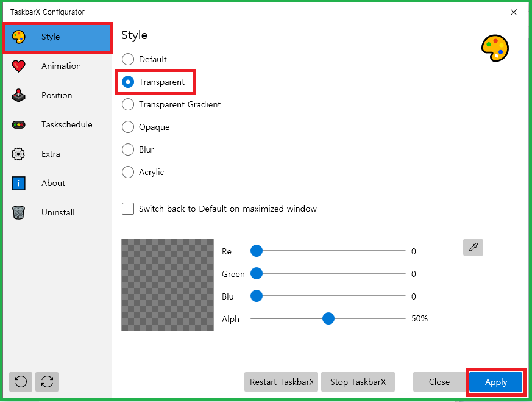The height and width of the screenshot is (402, 532).
Task: Open the Style tab
Action: point(58,37)
